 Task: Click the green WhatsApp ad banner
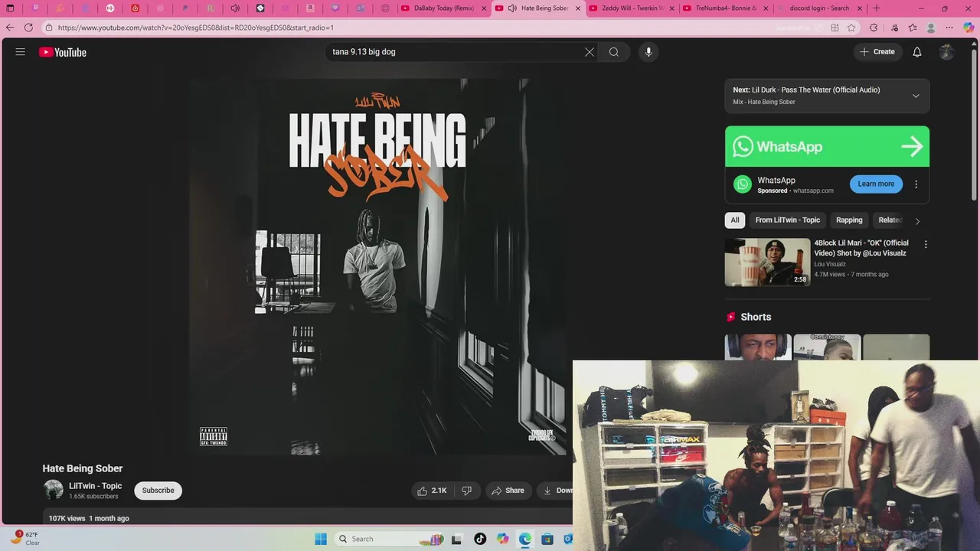pos(827,146)
